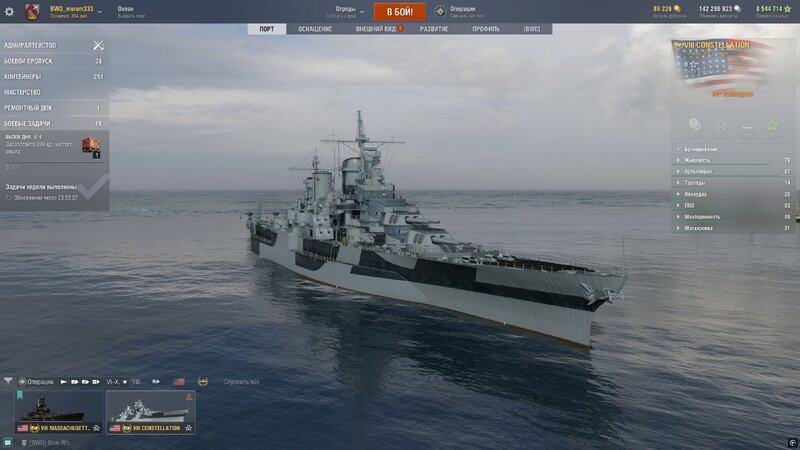
Task: Open the daily challenge container reward icon
Action: [91, 146]
